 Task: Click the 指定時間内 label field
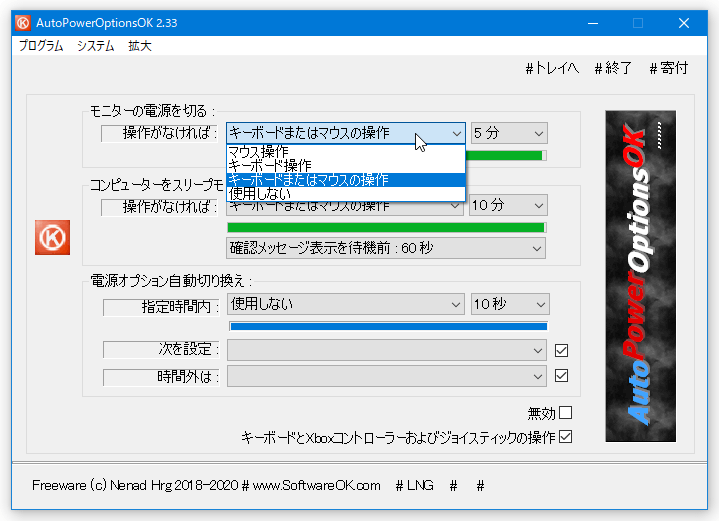[x=161, y=307]
